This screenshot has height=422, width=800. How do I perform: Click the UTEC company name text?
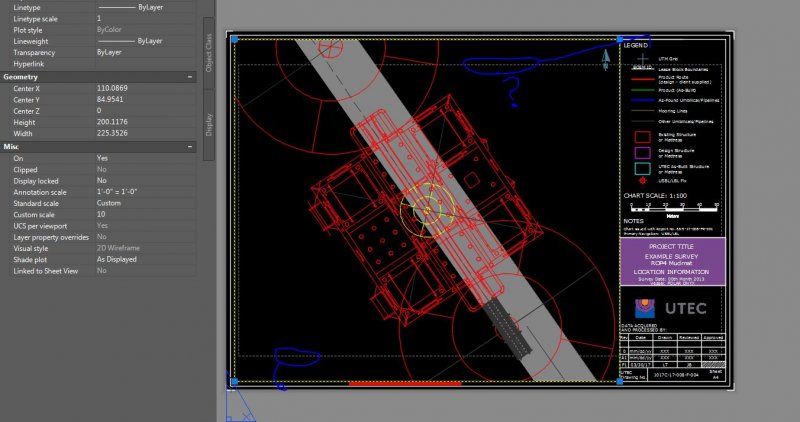coord(686,308)
